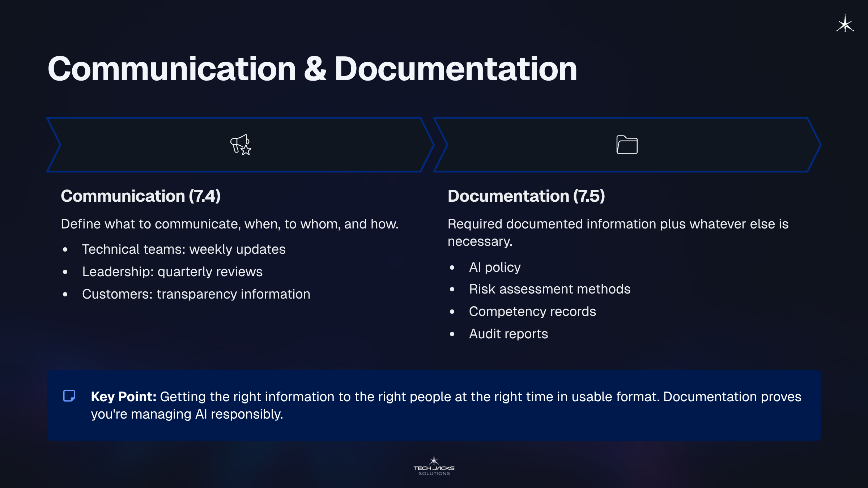
Task: Click the 'AI policy' bullet item
Action: point(495,267)
